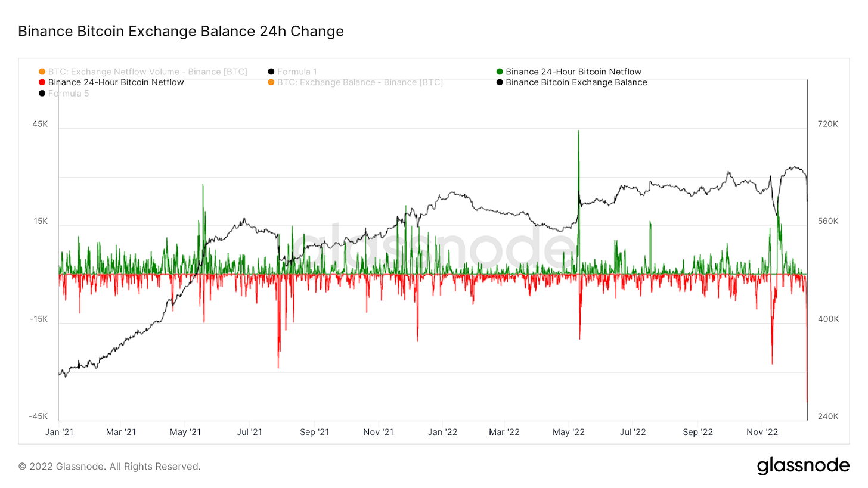The image size is (868, 488).
Task: Click the Jul '22 date label
Action: 633,432
